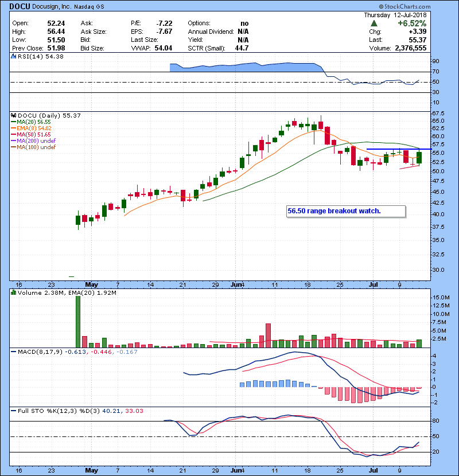This screenshot has height=476, width=459.
Task: Click the MA(200) undef legend entry
Action: tap(33, 141)
